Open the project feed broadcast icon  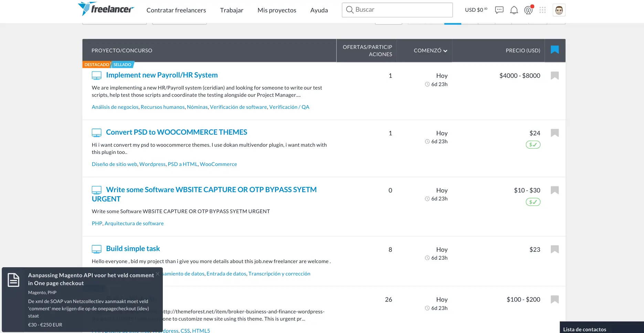click(528, 10)
